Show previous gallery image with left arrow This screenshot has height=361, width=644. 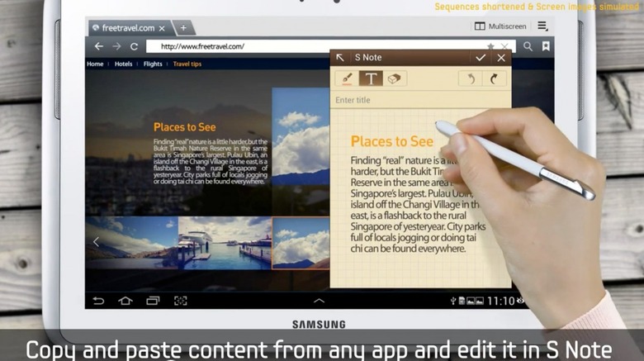[x=96, y=242]
